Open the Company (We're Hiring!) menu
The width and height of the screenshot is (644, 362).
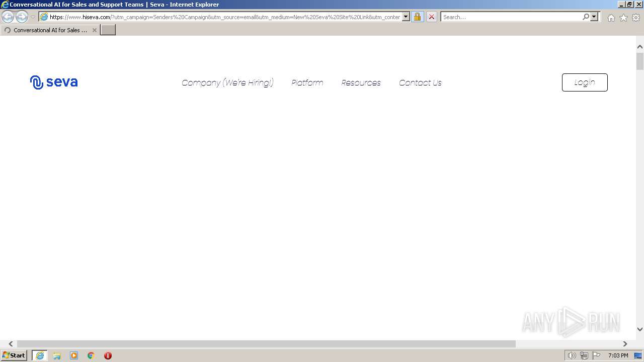[x=227, y=82]
